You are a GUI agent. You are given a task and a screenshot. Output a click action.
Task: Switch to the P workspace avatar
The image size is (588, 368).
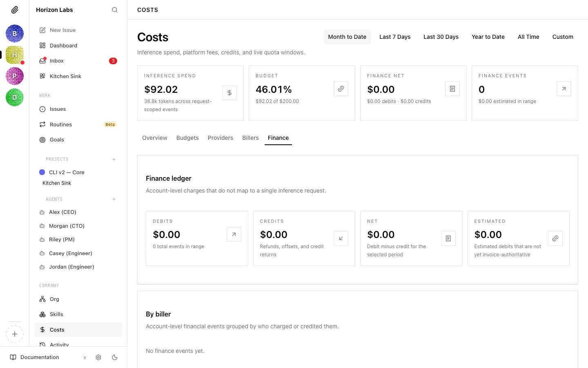coord(15,76)
